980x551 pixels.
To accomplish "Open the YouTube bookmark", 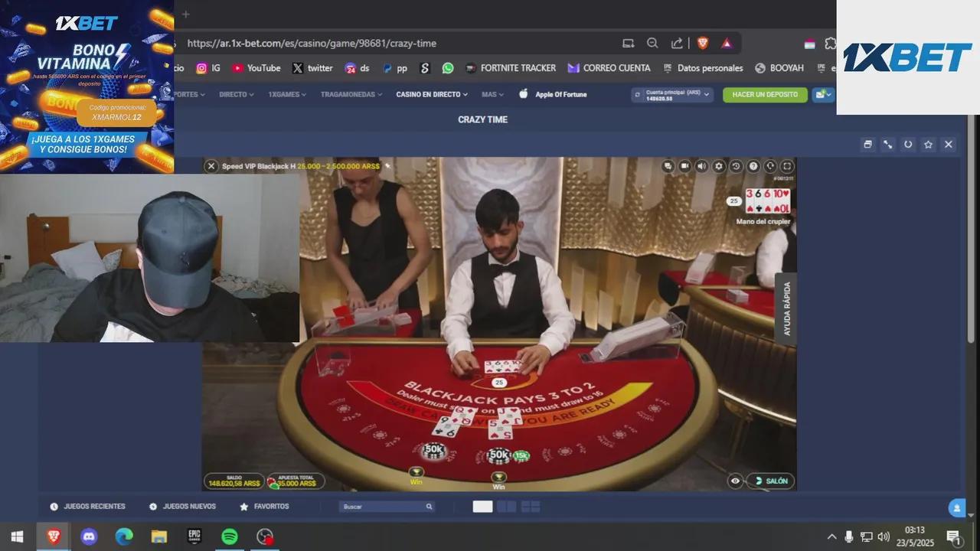I will tap(256, 68).
